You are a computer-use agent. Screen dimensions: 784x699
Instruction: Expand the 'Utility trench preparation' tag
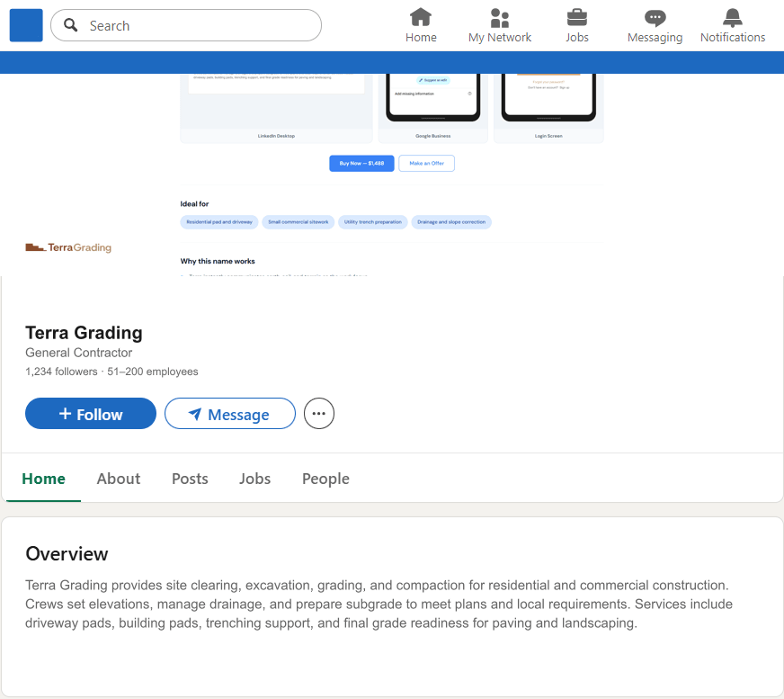(x=372, y=222)
